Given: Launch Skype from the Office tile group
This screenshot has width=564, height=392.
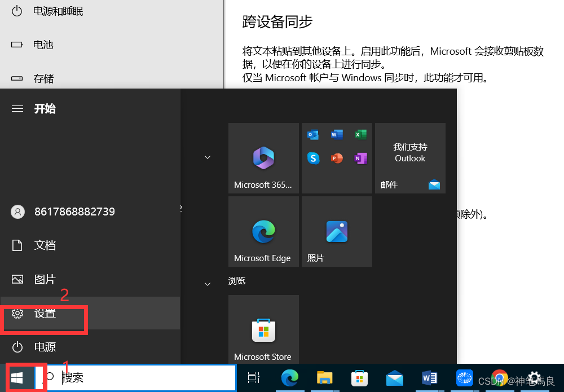Looking at the screenshot, I should pyautogui.click(x=313, y=158).
